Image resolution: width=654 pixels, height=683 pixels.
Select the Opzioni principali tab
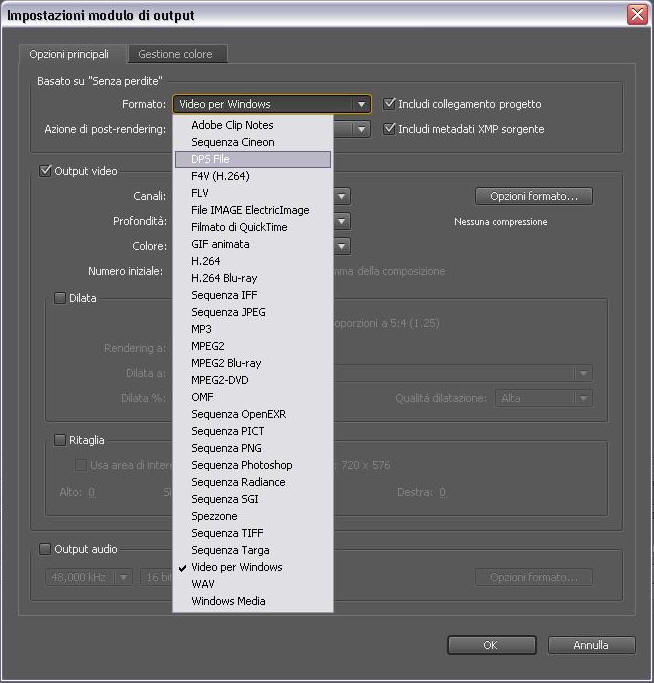click(x=69, y=54)
